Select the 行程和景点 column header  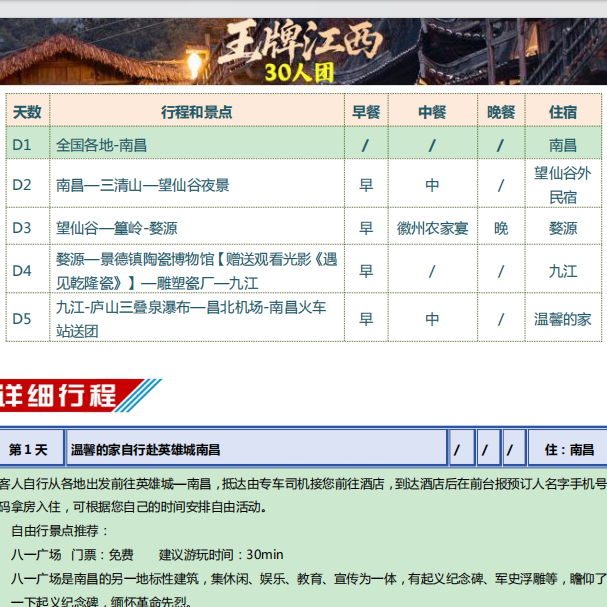pyautogui.click(x=196, y=111)
